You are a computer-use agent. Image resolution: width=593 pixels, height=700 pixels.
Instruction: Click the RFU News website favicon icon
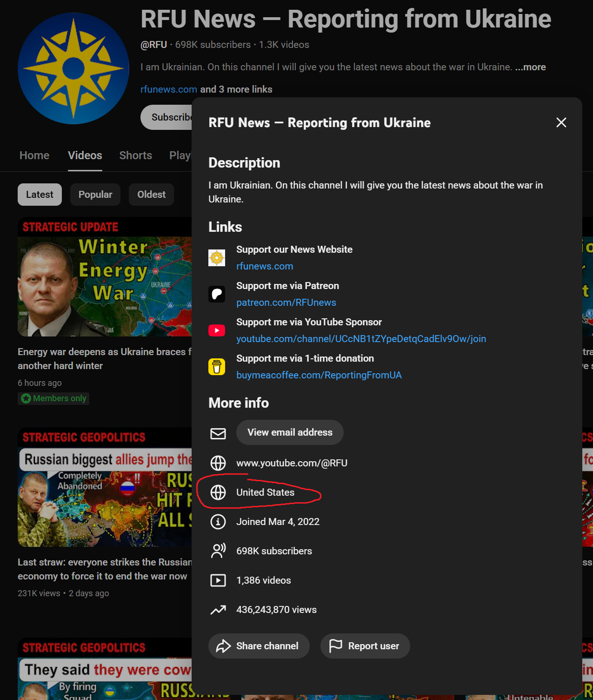click(x=217, y=257)
